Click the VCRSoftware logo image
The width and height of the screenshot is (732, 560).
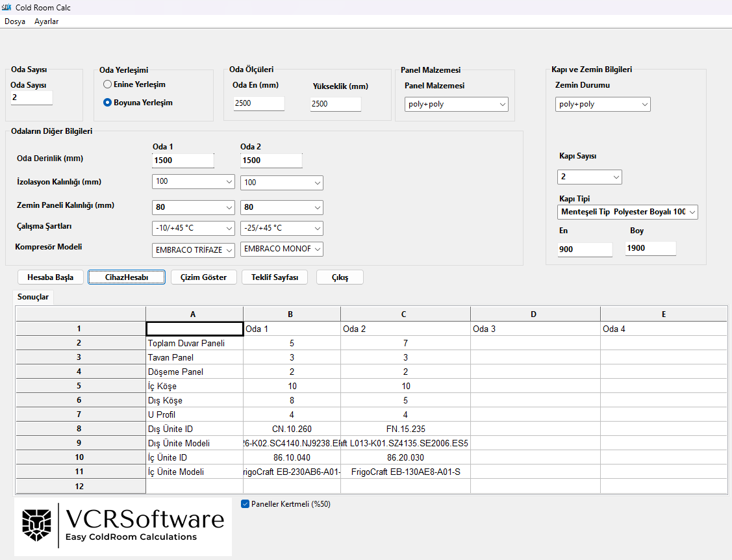(123, 526)
